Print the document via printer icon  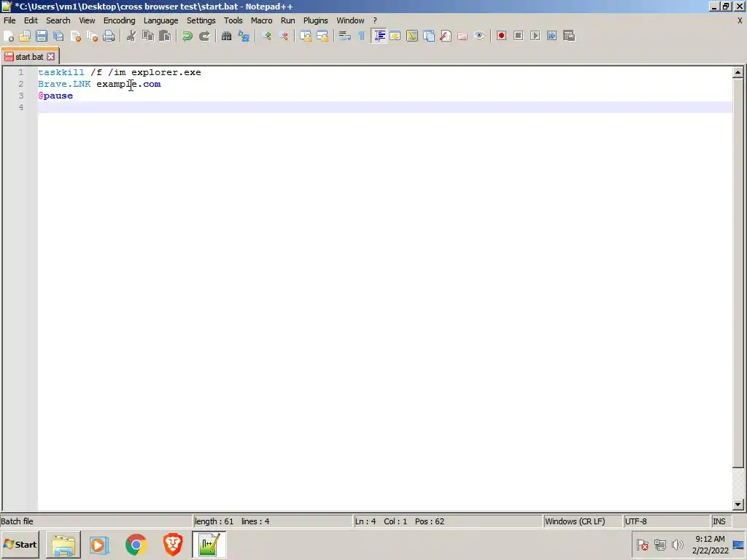point(109,36)
